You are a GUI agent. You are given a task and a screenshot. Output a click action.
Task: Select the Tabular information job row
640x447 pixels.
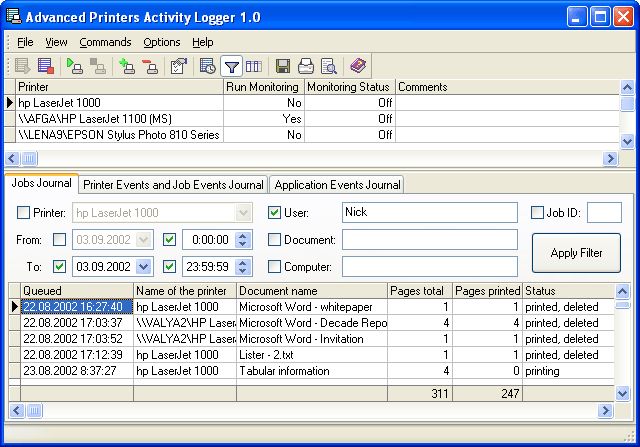311,371
